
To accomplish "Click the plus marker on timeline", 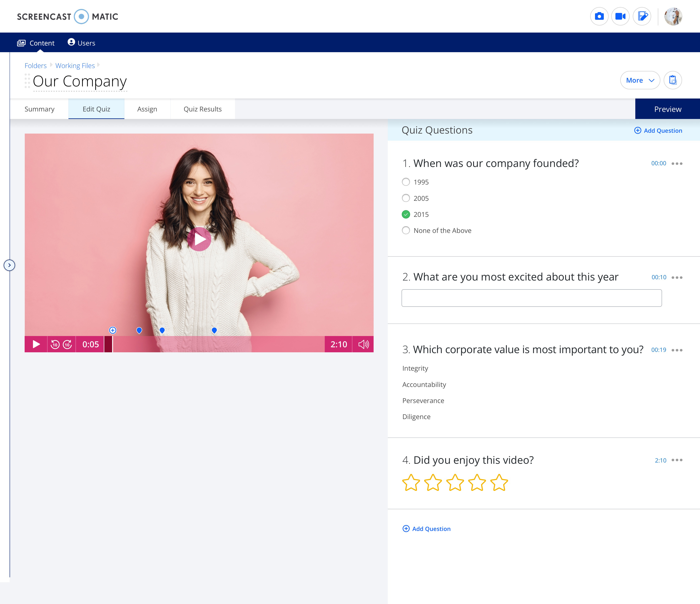I will (x=113, y=330).
